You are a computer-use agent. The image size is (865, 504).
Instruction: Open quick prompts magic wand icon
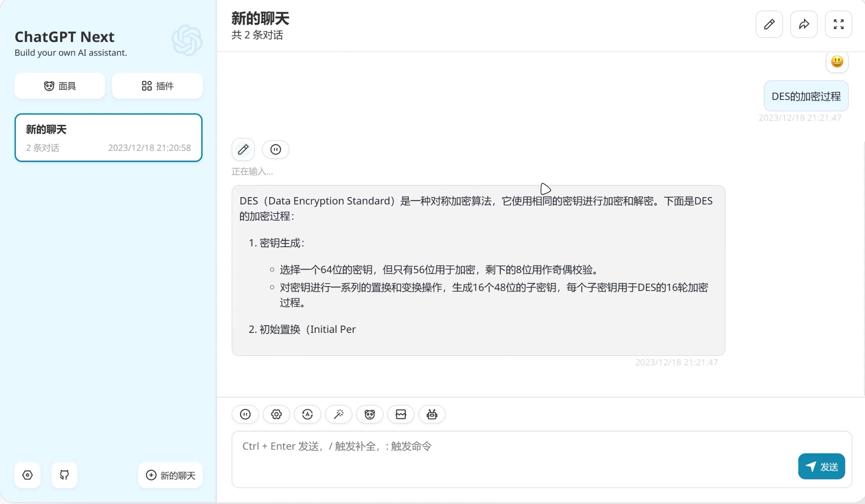(339, 414)
